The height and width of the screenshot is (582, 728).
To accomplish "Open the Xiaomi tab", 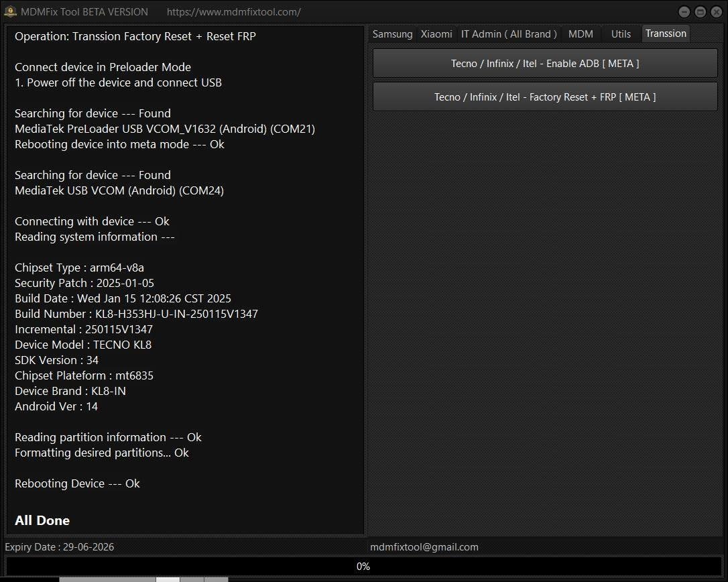I will (436, 34).
